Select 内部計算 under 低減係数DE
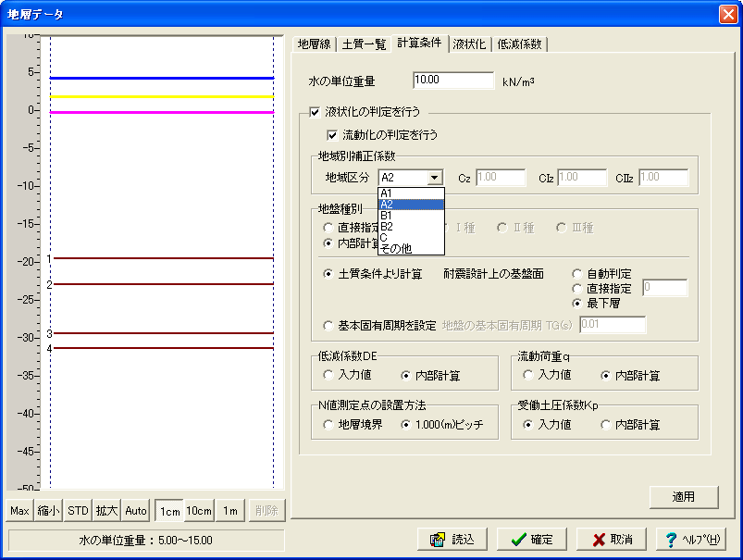The image size is (743, 560). point(405,376)
